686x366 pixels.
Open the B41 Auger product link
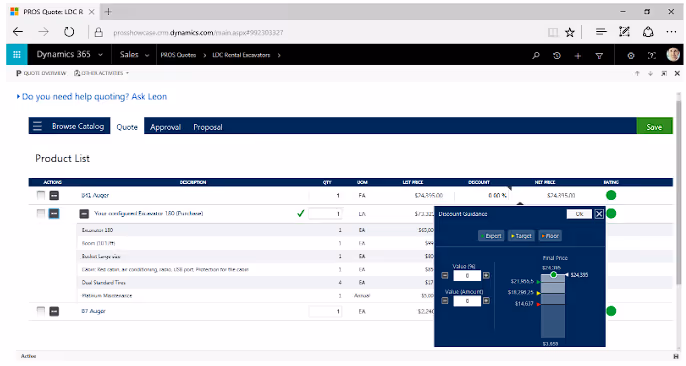[x=95, y=195]
